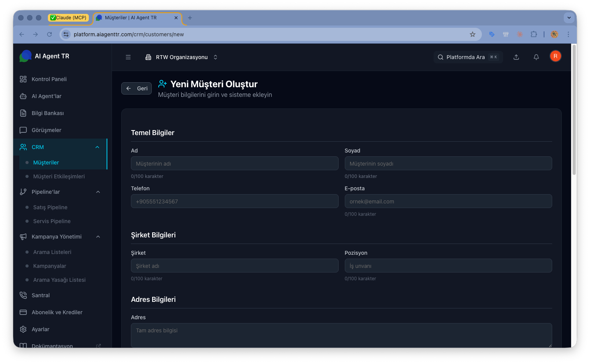Viewport: 590px width, 364px height.
Task: Click the Temel Bilgiler heading
Action: point(153,133)
